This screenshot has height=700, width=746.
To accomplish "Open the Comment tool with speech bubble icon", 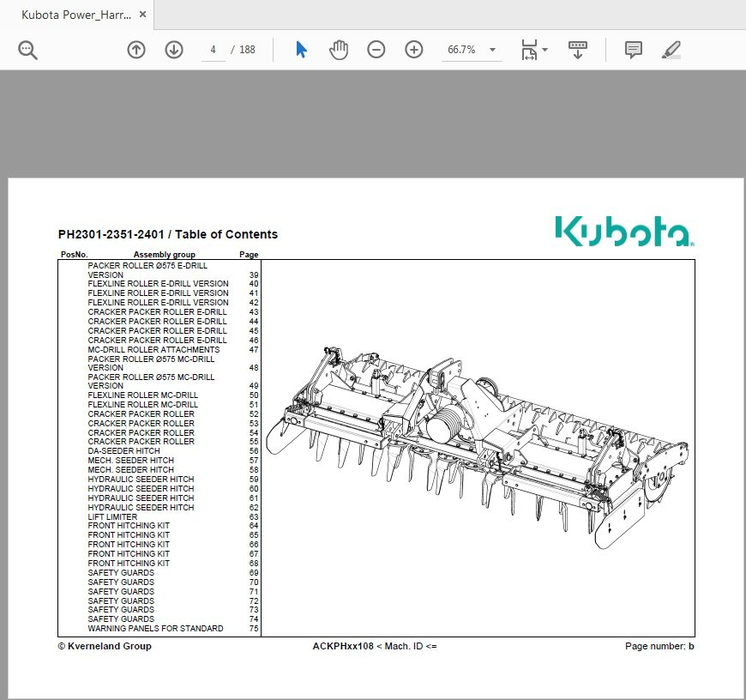I will click(x=633, y=50).
